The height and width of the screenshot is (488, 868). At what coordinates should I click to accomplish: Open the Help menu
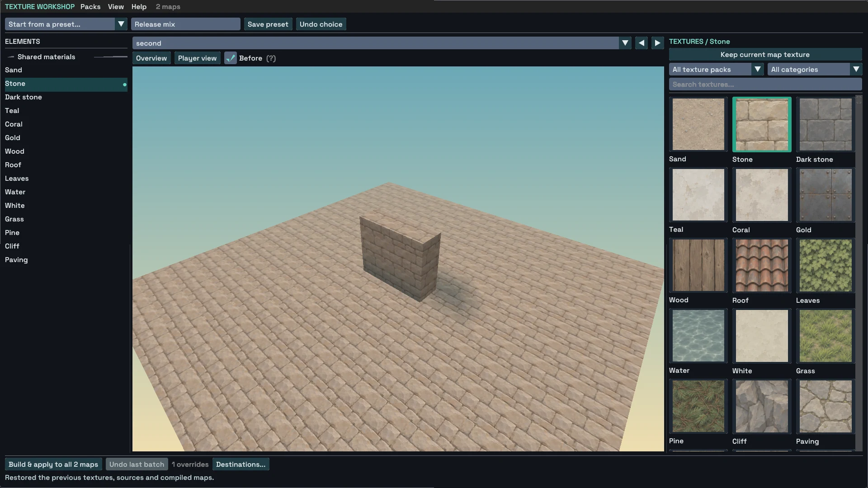(139, 7)
